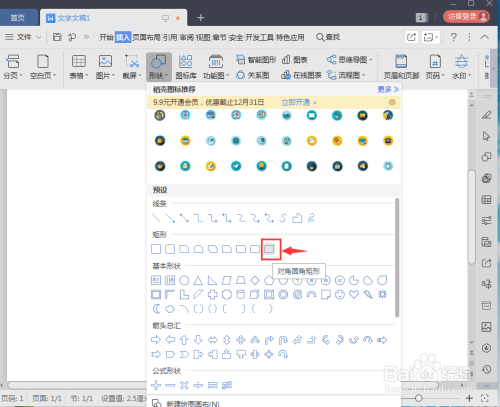Screen dimensions: 500x407
Task: Click the zoom in plus button
Action: [x=469, y=398]
